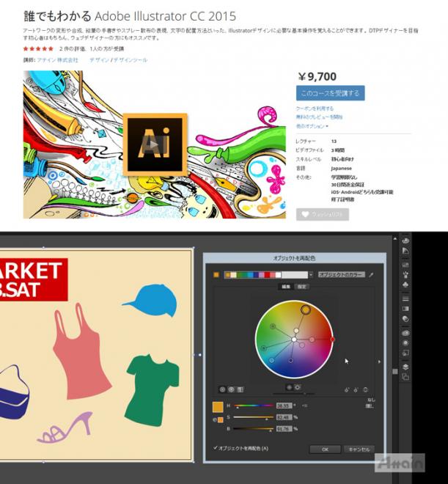This screenshot has width=448, height=484.
Task: Play the Illustrator course preview video
Action: 155,144
